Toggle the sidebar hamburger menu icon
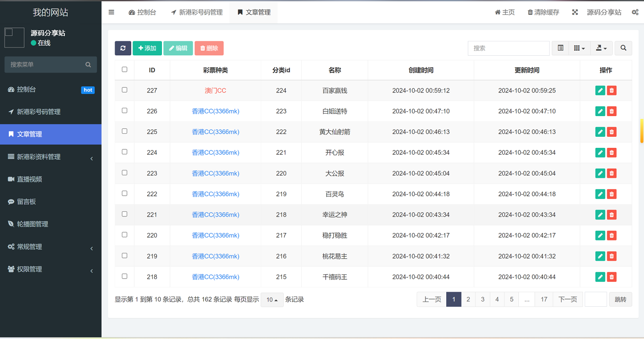Viewport: 644px width, 339px height. click(111, 12)
